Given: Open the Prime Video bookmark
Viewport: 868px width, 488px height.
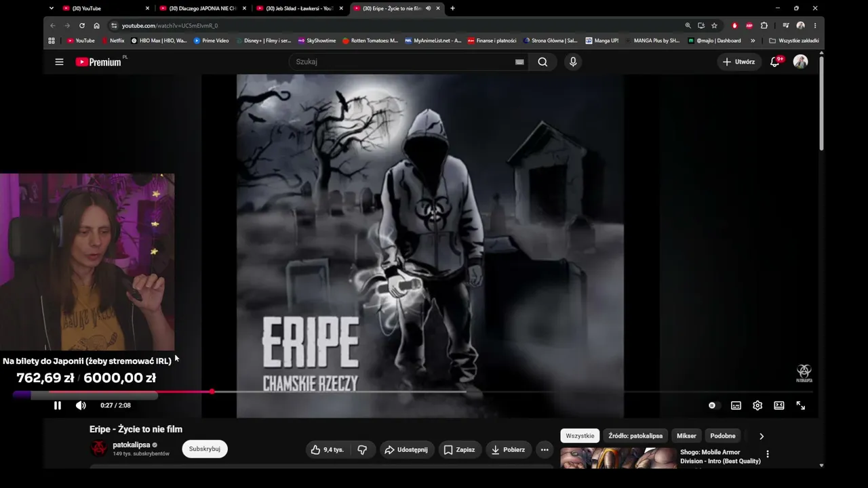Looking at the screenshot, I should (212, 41).
